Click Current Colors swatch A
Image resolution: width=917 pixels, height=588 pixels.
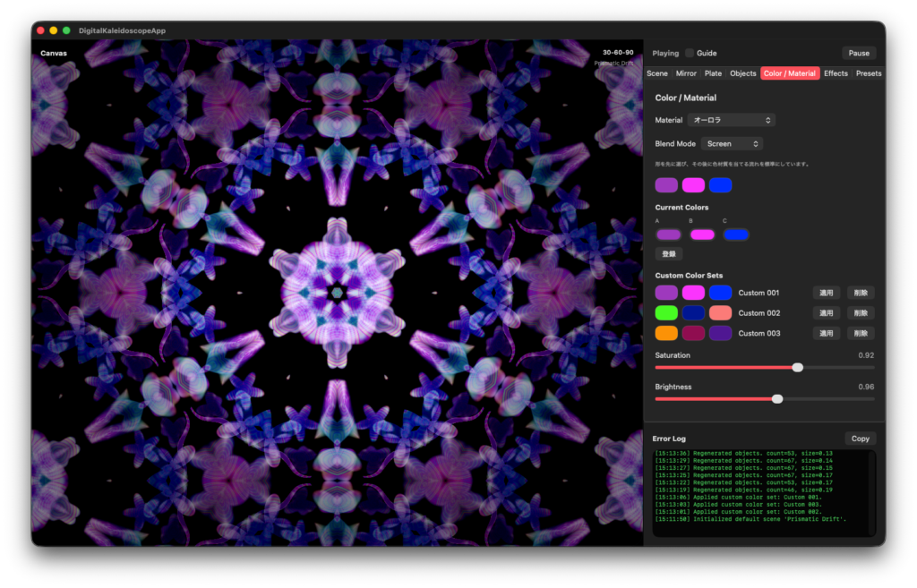click(668, 234)
